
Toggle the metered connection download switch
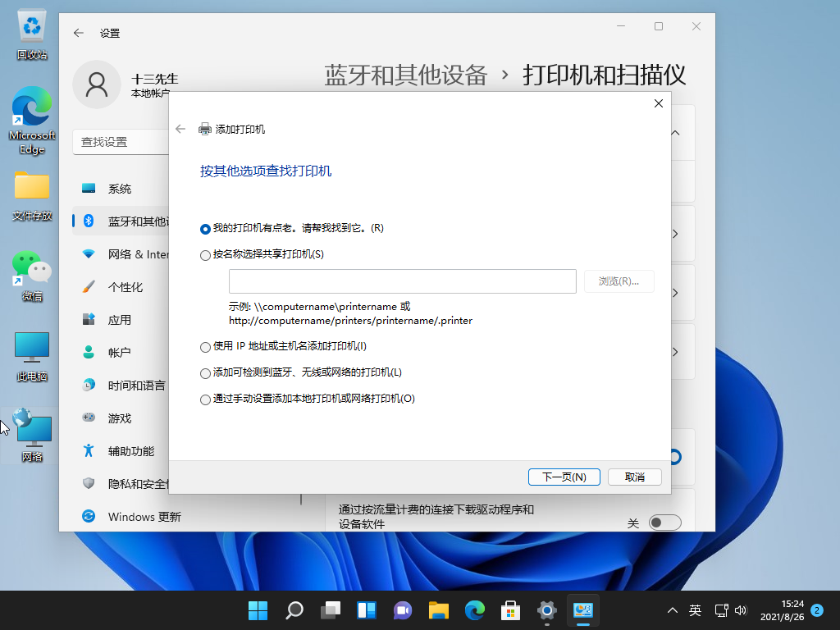click(x=664, y=523)
